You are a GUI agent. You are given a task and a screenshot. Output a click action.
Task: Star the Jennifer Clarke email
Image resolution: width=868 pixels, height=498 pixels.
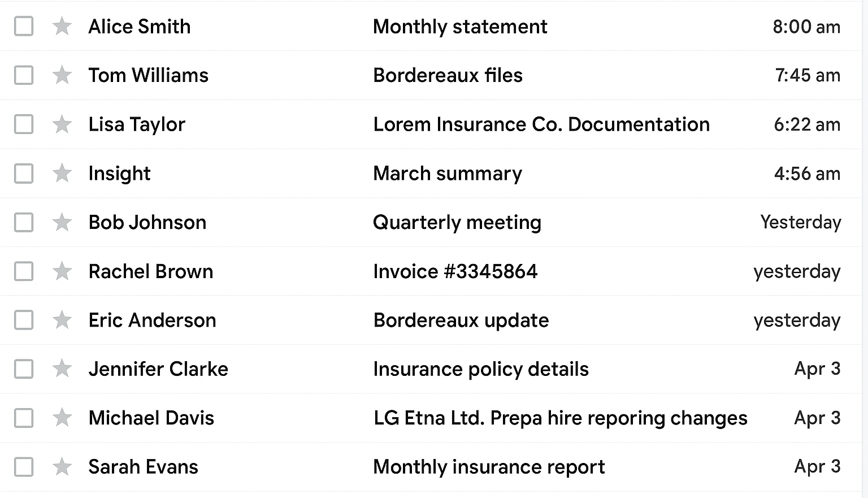point(62,369)
